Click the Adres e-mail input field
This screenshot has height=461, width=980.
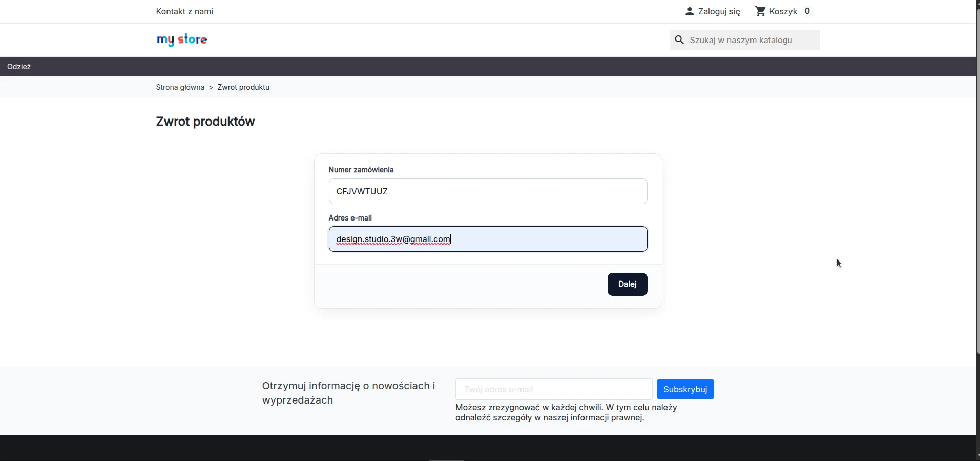(x=488, y=239)
